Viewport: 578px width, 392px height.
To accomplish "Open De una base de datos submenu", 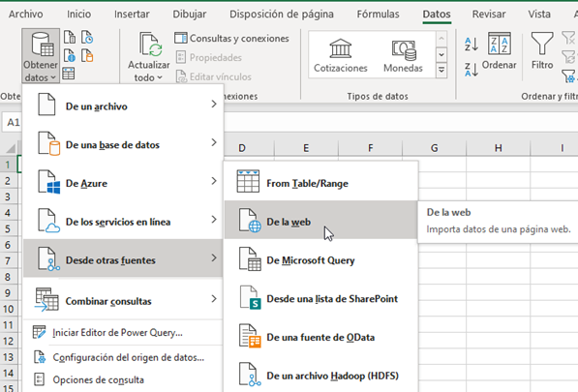I will tap(123, 144).
